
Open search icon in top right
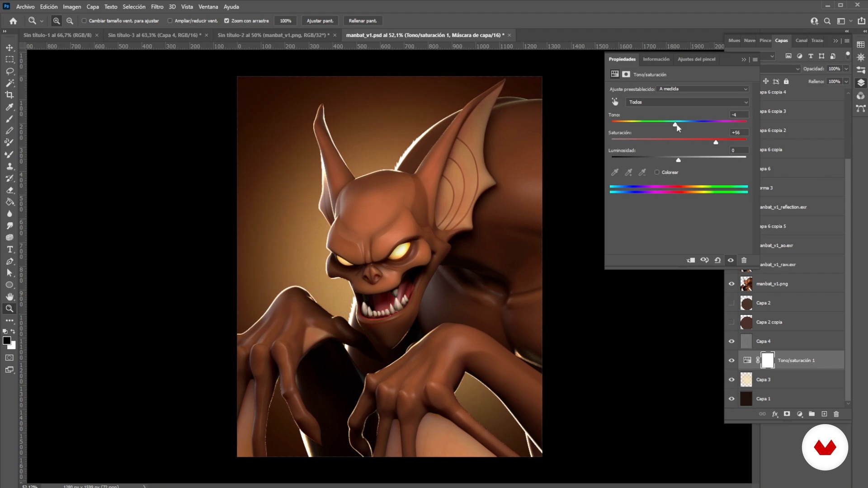827,21
